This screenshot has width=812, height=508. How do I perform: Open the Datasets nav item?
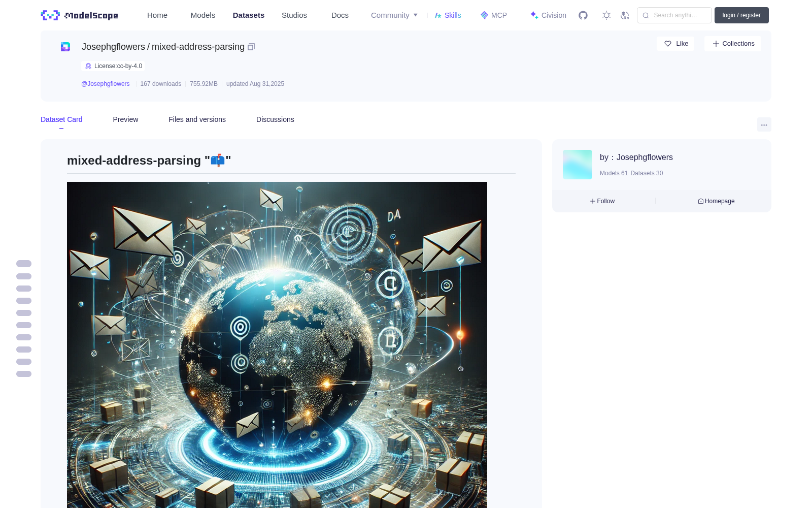coord(249,15)
